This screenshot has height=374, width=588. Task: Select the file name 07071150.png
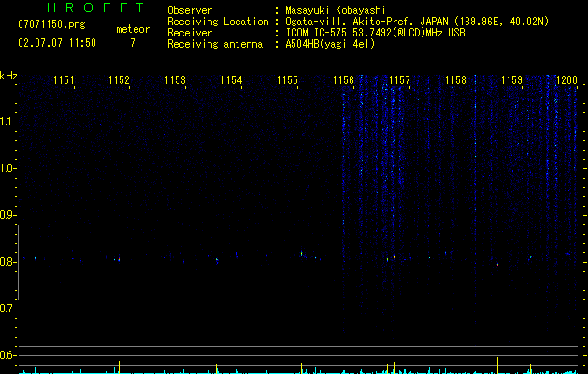pyautogui.click(x=51, y=25)
